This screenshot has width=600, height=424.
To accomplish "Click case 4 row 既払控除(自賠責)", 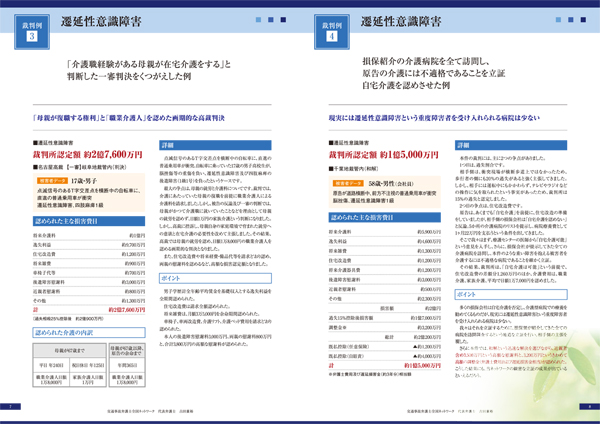I will coord(385,356).
